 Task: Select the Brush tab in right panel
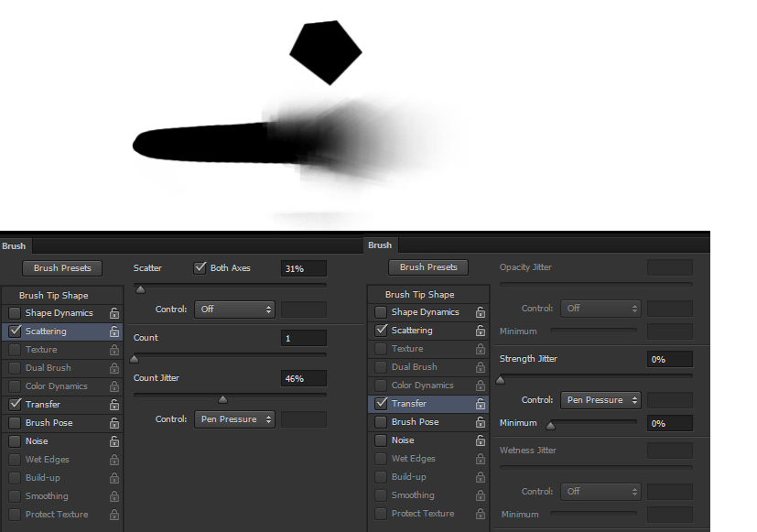coord(380,244)
